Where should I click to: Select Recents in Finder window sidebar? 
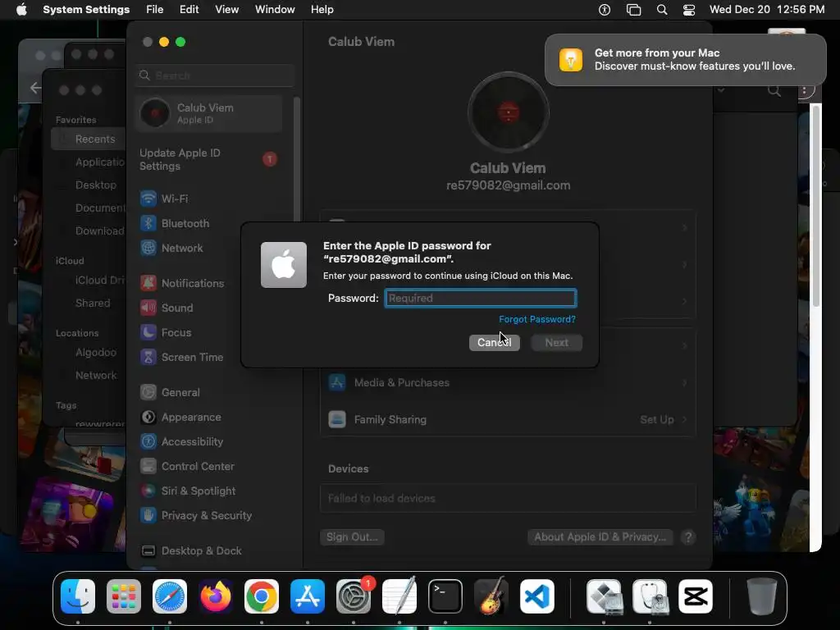click(89, 139)
